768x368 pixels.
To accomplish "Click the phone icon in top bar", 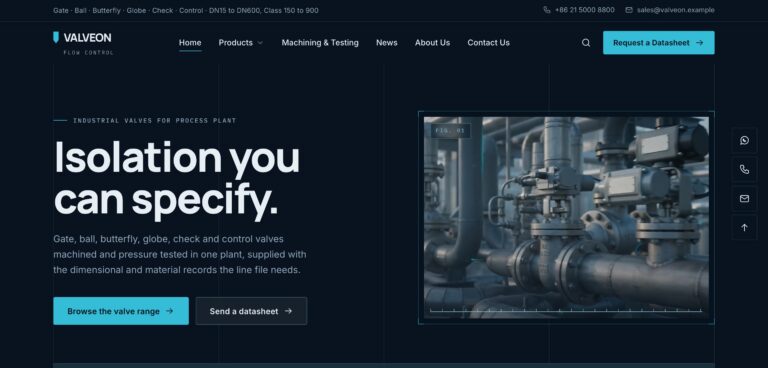I will (547, 10).
